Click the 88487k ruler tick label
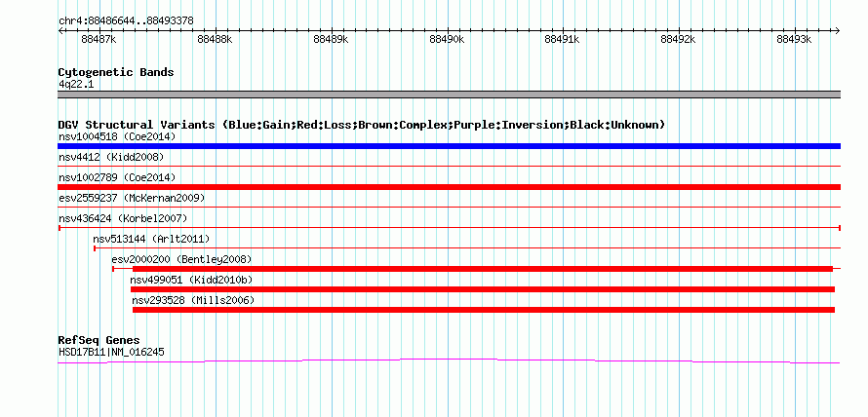 99,39
